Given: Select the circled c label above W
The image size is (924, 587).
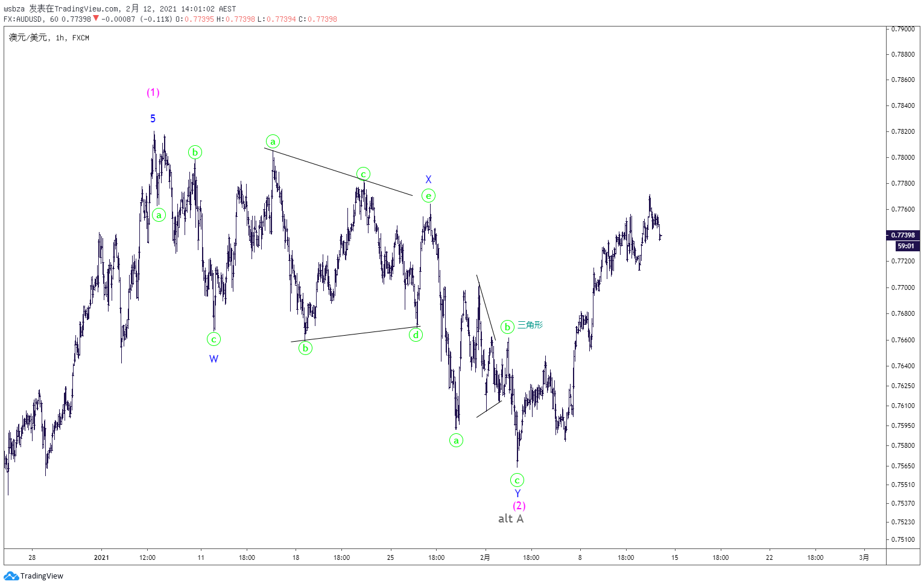Looking at the screenshot, I should (214, 339).
